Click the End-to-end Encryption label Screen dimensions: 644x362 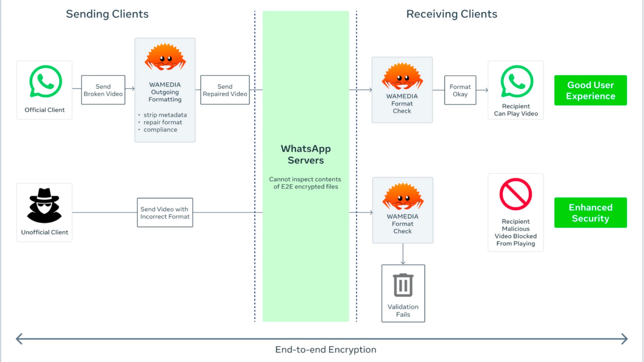pyautogui.click(x=325, y=350)
